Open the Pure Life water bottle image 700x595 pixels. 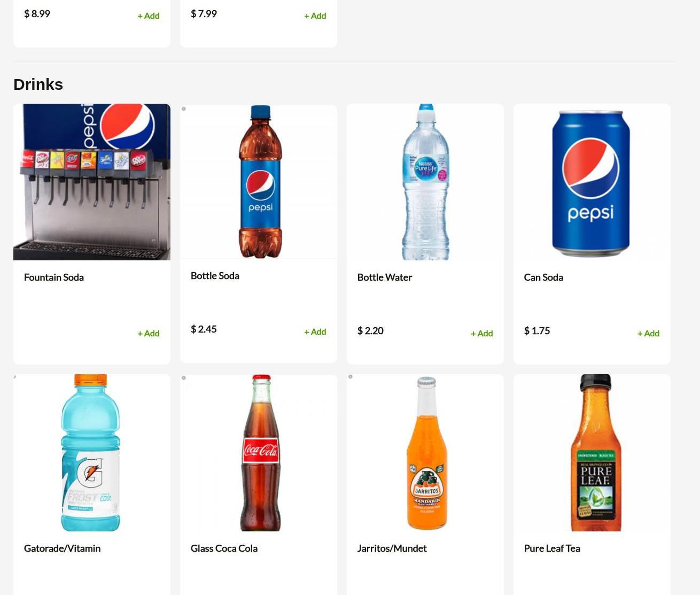point(425,182)
